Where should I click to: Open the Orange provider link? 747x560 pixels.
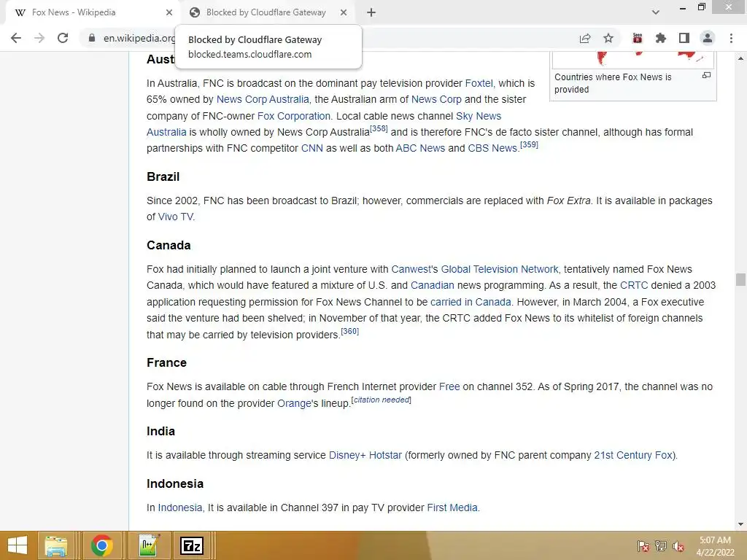(x=294, y=403)
